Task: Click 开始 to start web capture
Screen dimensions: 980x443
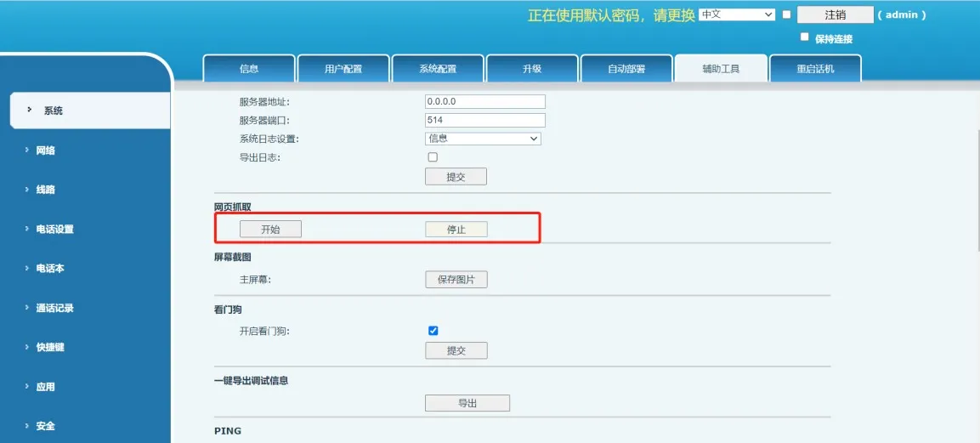Action: click(270, 230)
